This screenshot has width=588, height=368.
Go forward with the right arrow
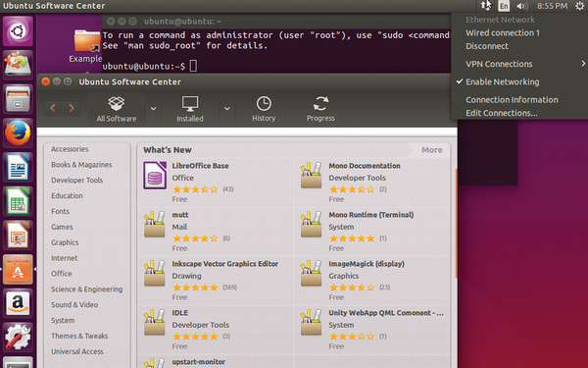(72, 109)
